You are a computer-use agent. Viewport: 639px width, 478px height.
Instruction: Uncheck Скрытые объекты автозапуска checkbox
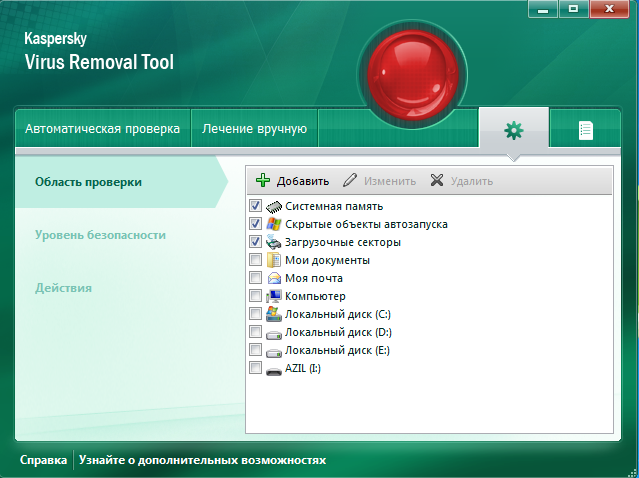(x=256, y=223)
